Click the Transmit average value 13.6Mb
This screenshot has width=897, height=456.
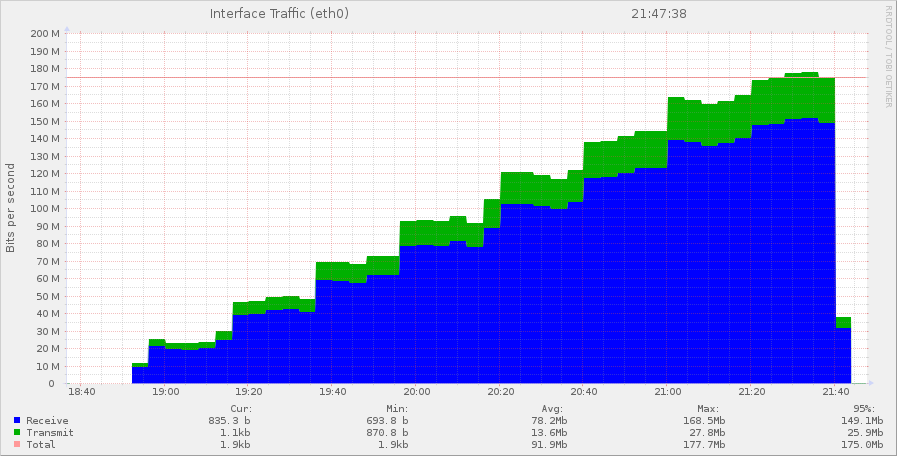click(x=549, y=433)
